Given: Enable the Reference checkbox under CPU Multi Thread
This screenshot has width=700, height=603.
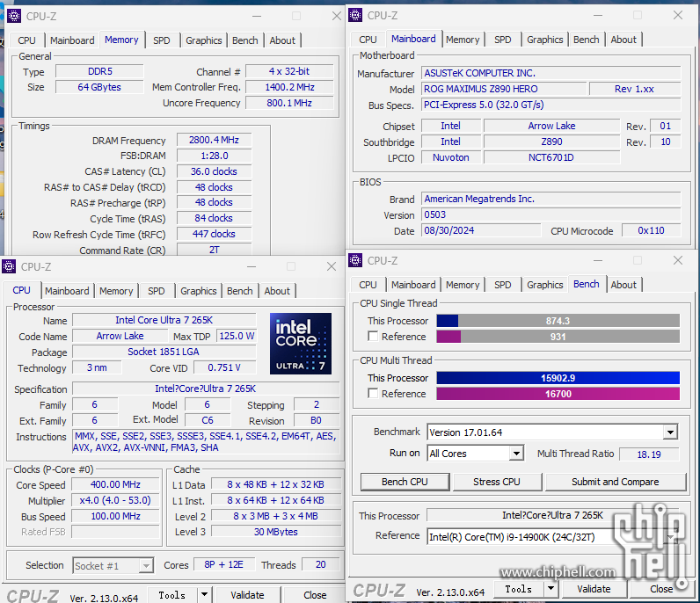Looking at the screenshot, I should pyautogui.click(x=373, y=393).
